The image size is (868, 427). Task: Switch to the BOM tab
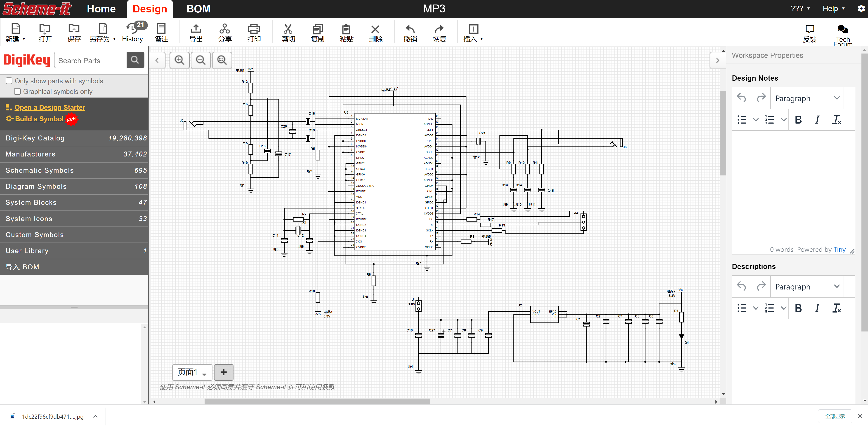[x=198, y=9]
